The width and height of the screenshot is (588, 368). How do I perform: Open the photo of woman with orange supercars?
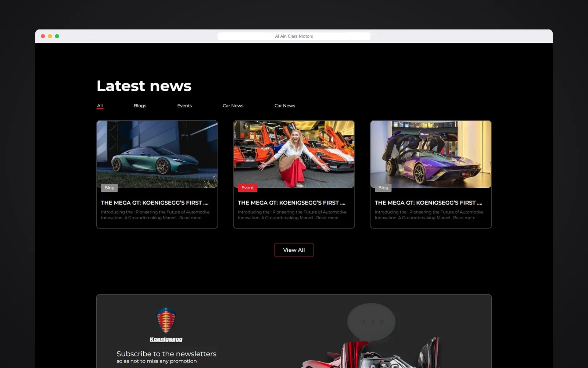click(294, 154)
